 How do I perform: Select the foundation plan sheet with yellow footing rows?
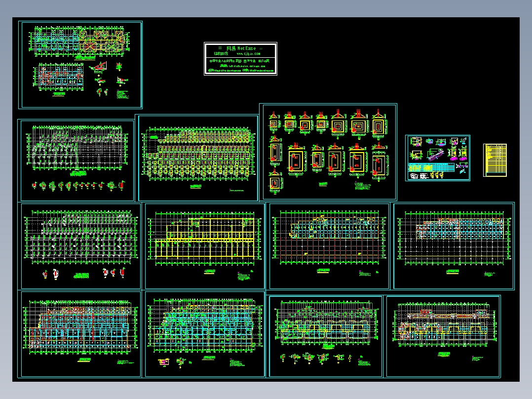[x=198, y=158]
